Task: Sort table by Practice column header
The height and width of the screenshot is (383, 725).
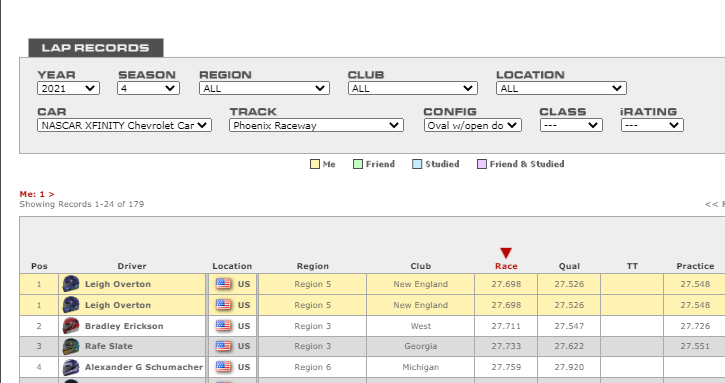Action: coord(695,266)
